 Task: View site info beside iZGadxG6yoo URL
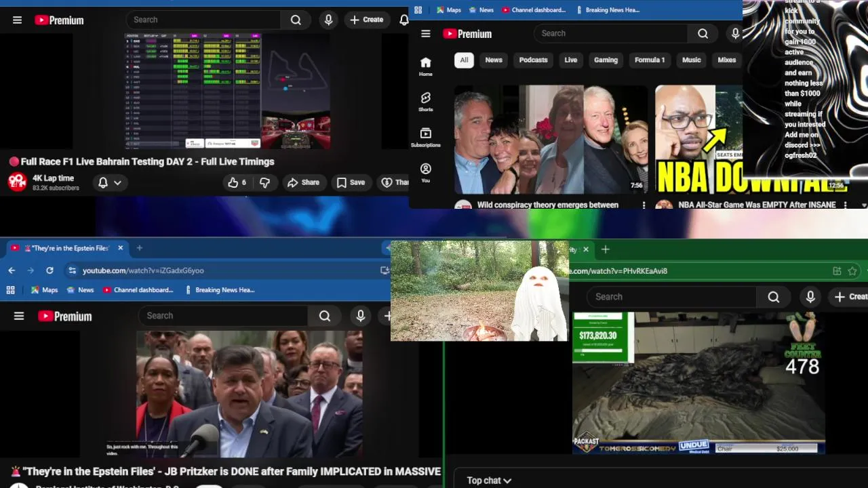73,270
